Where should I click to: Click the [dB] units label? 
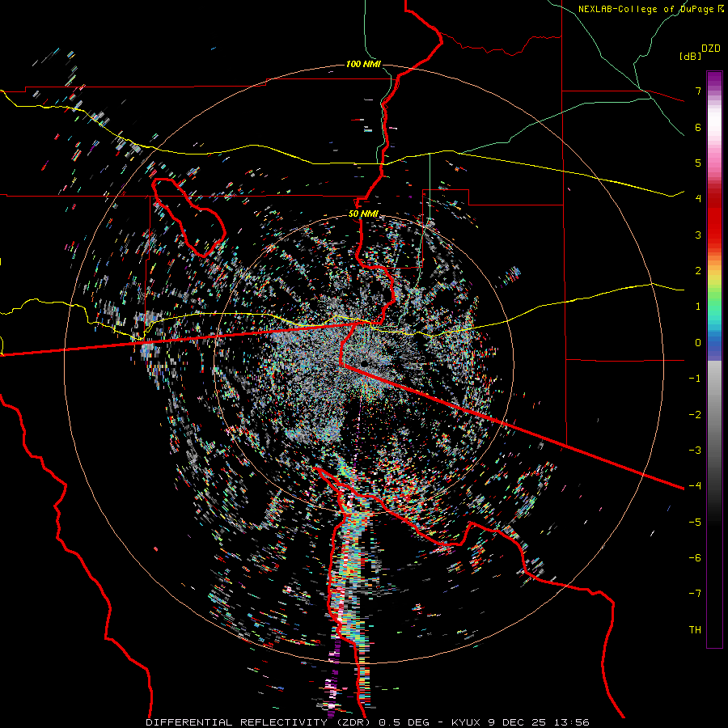click(691, 56)
